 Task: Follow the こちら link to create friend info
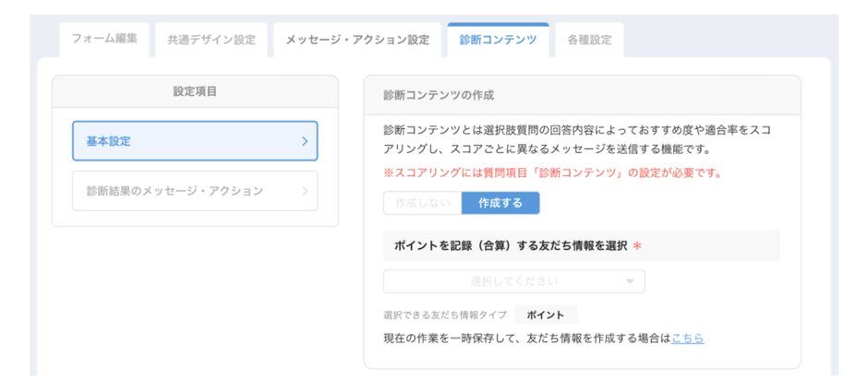pos(688,339)
